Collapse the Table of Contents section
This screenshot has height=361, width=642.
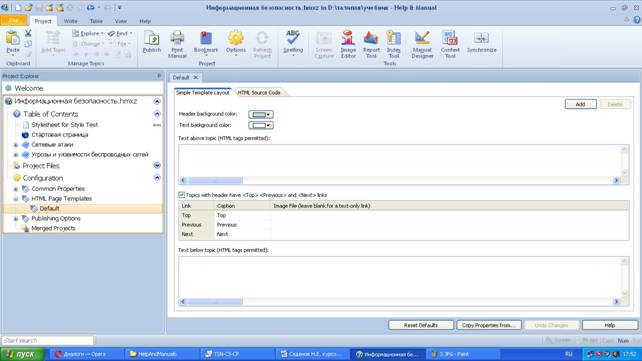click(x=157, y=114)
